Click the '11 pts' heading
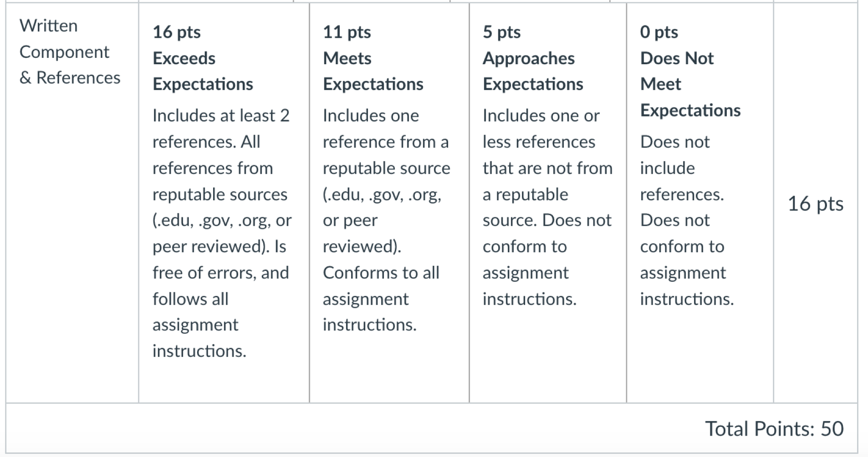The image size is (868, 457). [347, 32]
